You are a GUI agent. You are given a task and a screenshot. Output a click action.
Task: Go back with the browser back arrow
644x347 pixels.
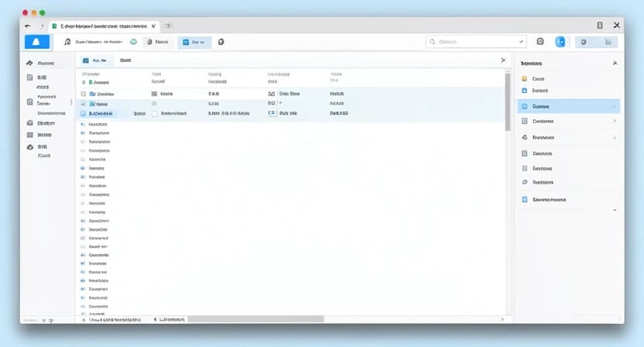28,26
